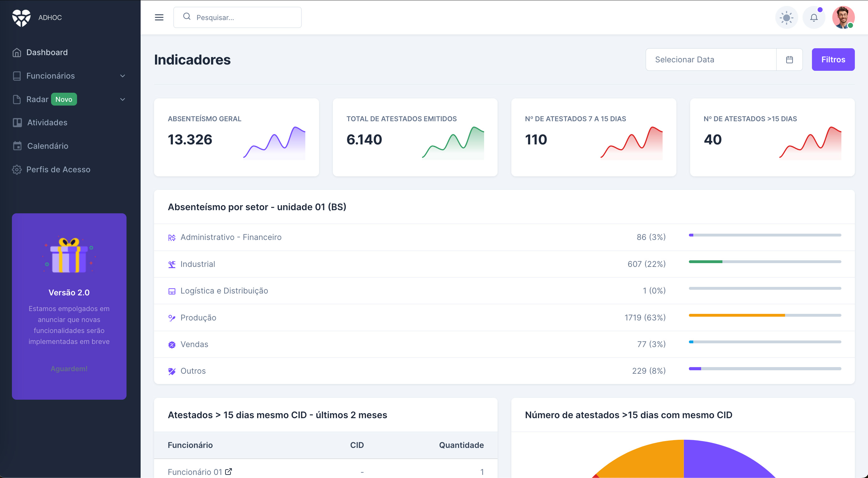Open the user avatar profile menu

pyautogui.click(x=843, y=18)
